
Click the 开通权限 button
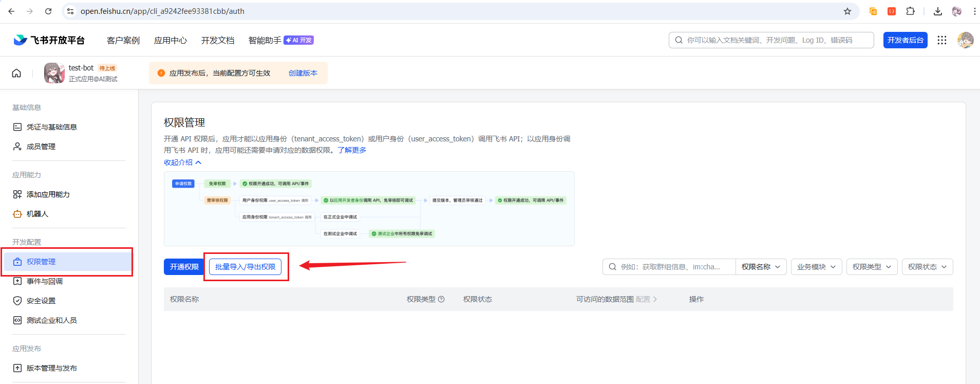click(184, 267)
